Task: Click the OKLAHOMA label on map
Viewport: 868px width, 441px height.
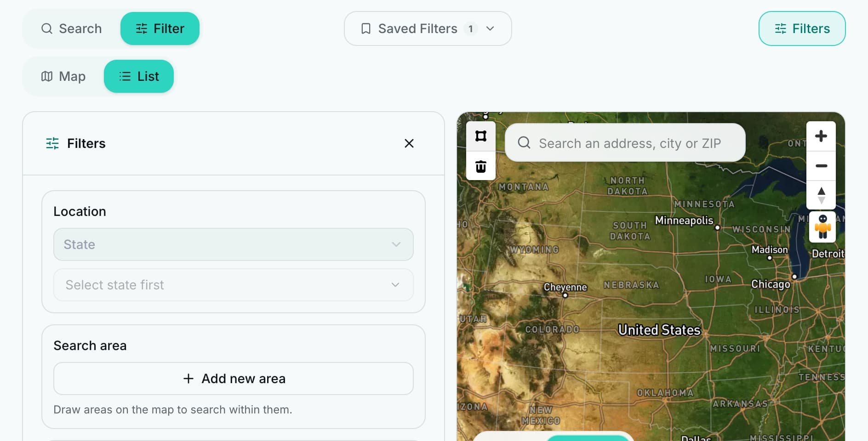Action: tap(665, 393)
